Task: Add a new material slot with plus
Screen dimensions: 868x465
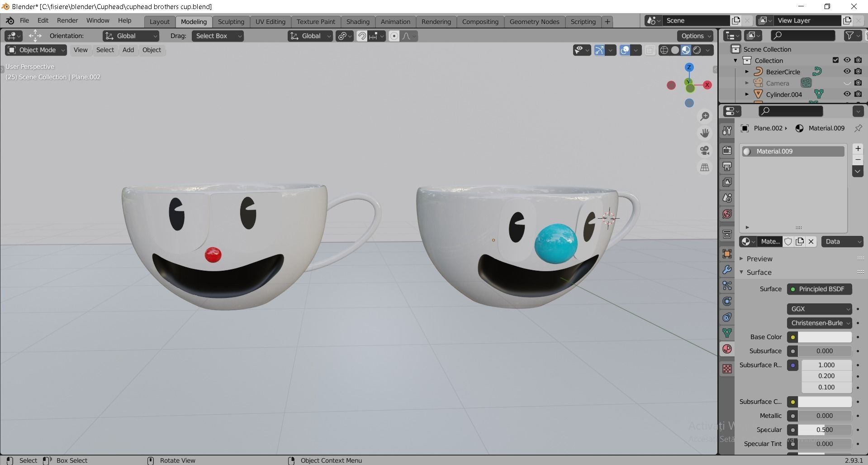Action: 858,149
